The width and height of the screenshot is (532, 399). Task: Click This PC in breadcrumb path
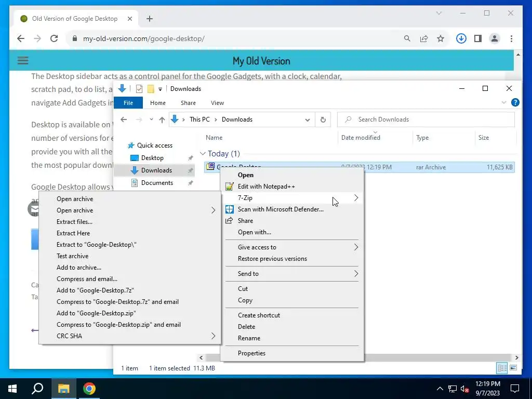point(199,119)
